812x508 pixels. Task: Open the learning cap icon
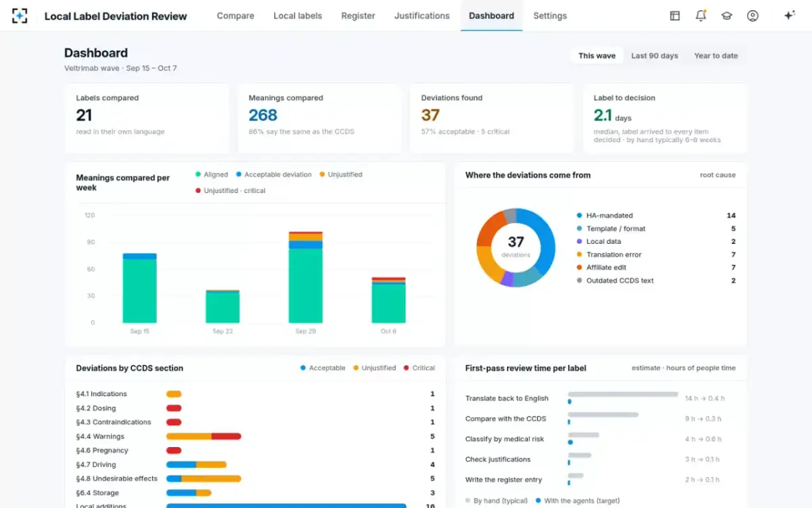(727, 16)
